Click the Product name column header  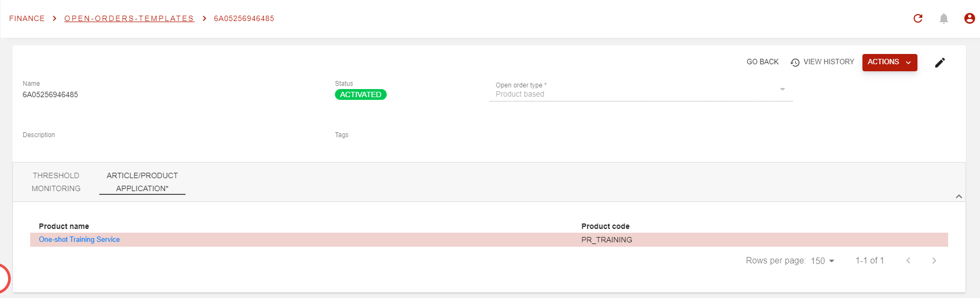click(64, 226)
